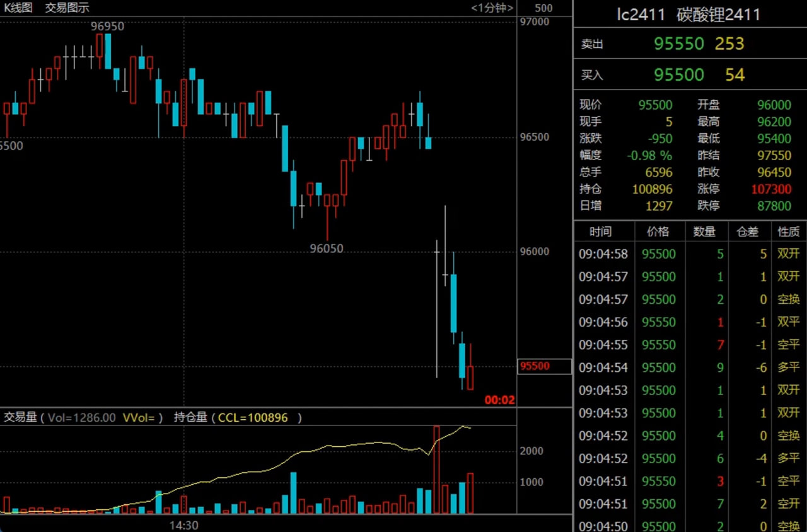Click the 500 bar count field
The width and height of the screenshot is (807, 532).
click(543, 8)
